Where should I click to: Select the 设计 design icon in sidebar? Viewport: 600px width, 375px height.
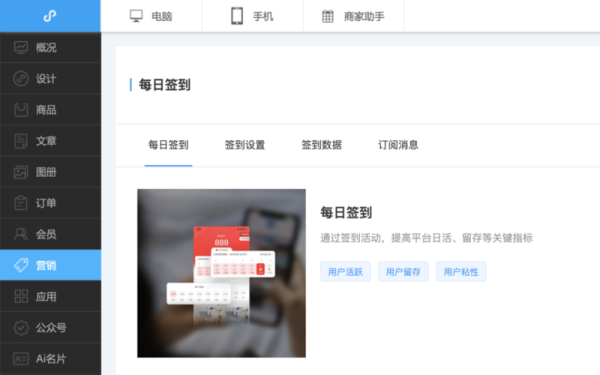coord(21,78)
